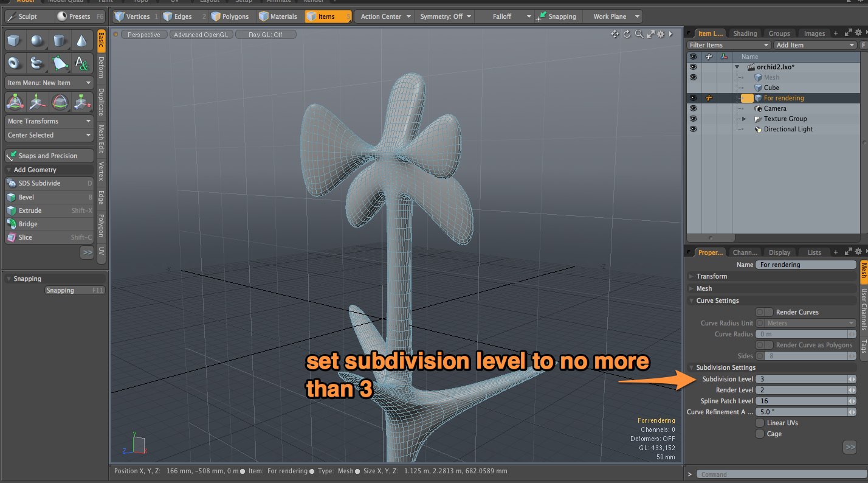Choose the Torus primitive tool

tap(15, 63)
